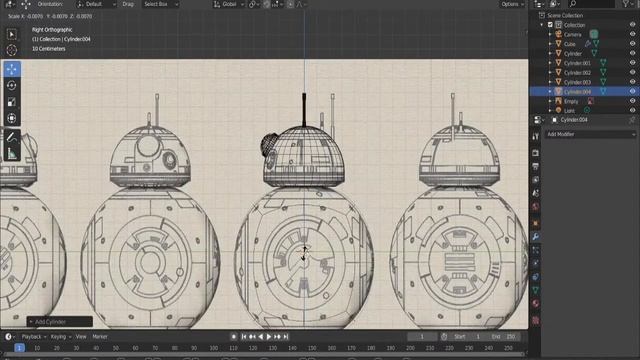This screenshot has height=360, width=640.
Task: Expand the Add Cylinder operator panel
Action: (60, 322)
